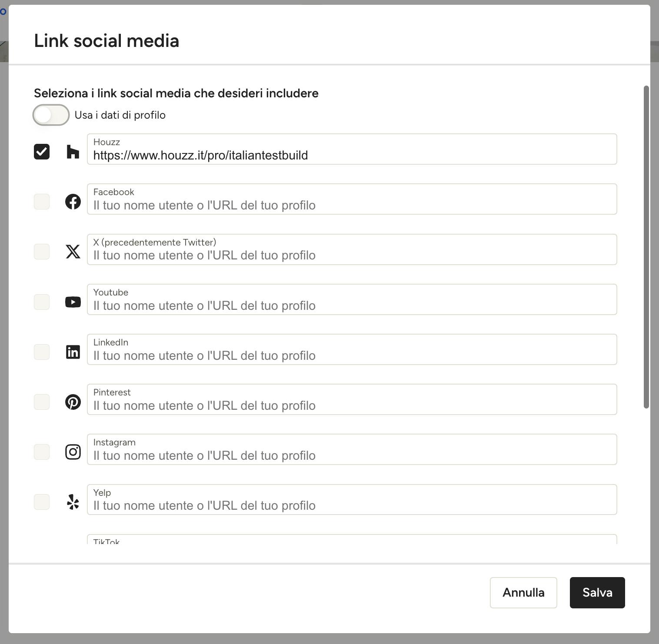Focus the Instagram username field
The image size is (659, 644).
[x=352, y=449]
